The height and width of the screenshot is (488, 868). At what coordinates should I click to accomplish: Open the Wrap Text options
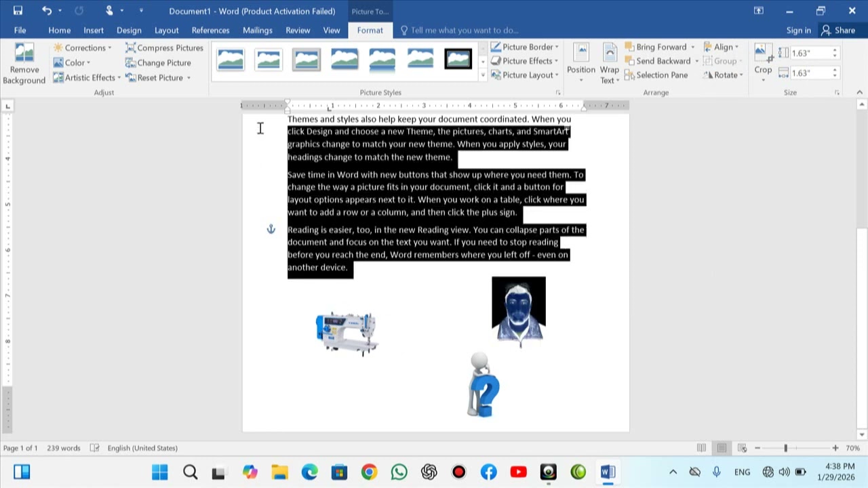610,64
